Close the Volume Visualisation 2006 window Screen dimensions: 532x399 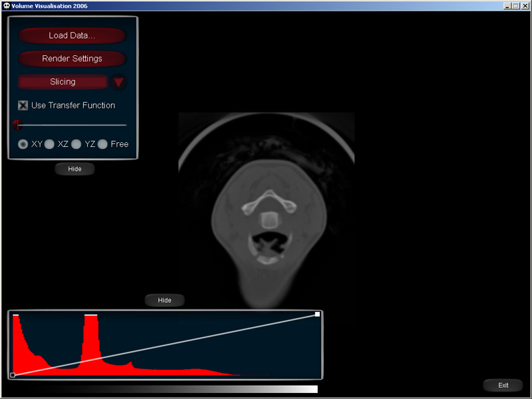[525, 6]
